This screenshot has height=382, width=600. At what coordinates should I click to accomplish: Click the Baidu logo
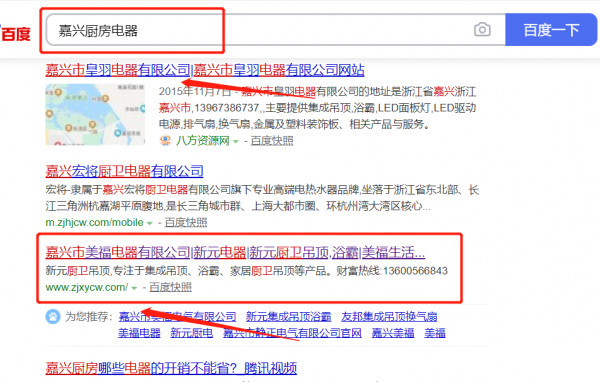[15, 34]
